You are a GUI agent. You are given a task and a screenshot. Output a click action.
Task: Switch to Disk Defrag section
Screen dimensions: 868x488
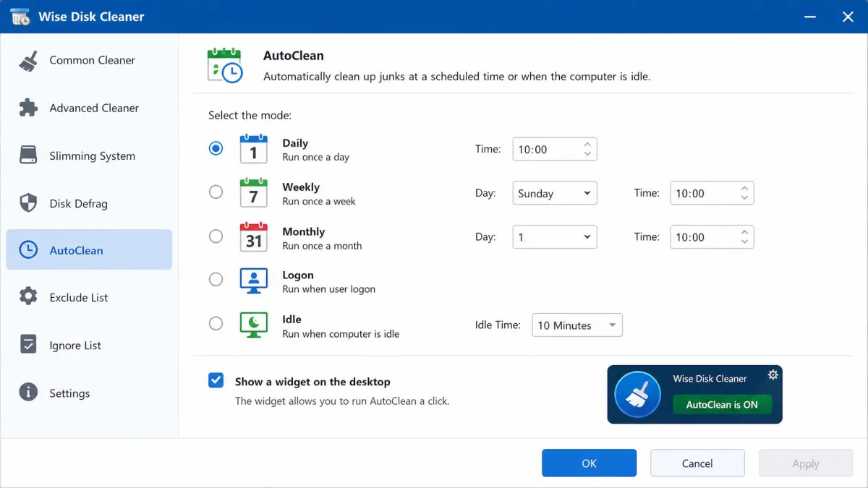[89, 203]
